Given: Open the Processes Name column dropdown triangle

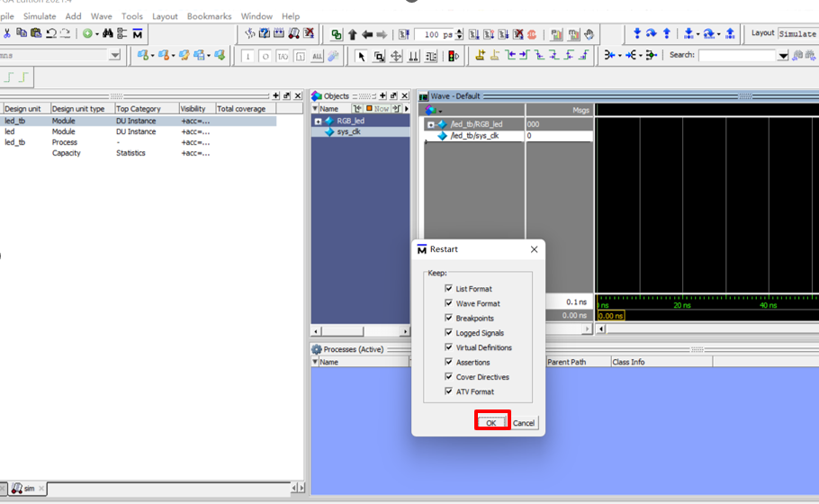Looking at the screenshot, I should click(314, 362).
